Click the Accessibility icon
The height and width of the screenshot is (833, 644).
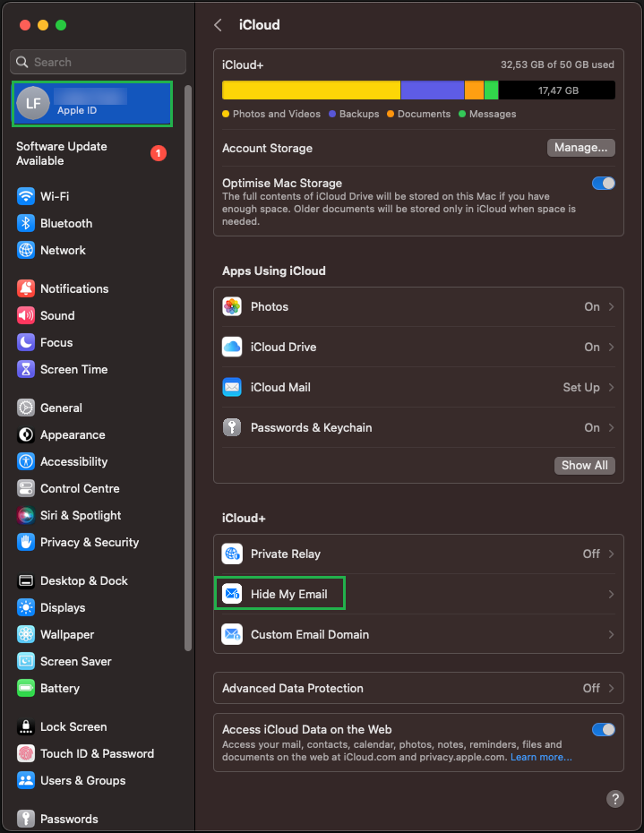(x=25, y=461)
